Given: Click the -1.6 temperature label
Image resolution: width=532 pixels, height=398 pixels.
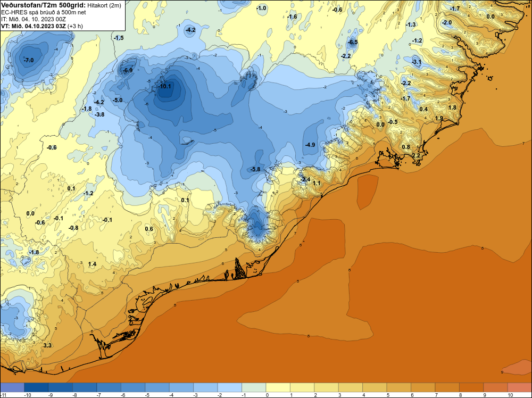Looking at the screenshot, I should coord(292,16).
